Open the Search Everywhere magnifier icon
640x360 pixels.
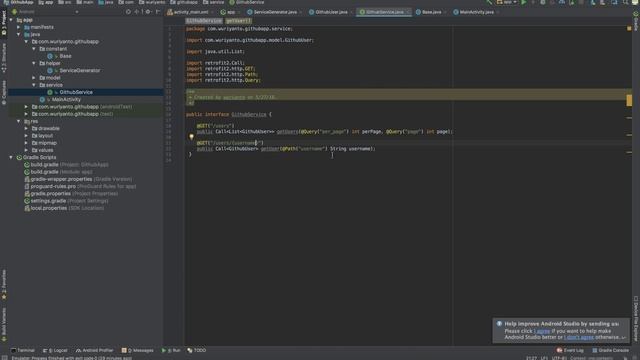[x=626, y=2]
